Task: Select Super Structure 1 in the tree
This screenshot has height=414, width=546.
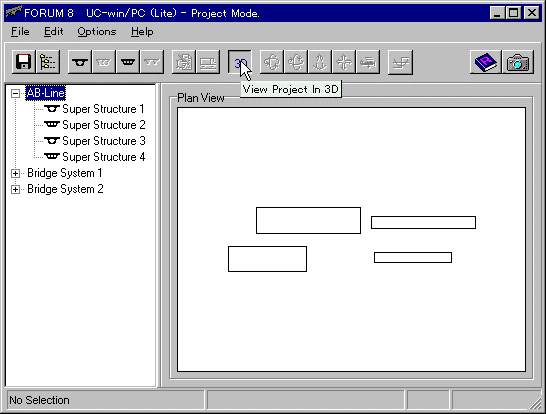Action: pyautogui.click(x=103, y=109)
